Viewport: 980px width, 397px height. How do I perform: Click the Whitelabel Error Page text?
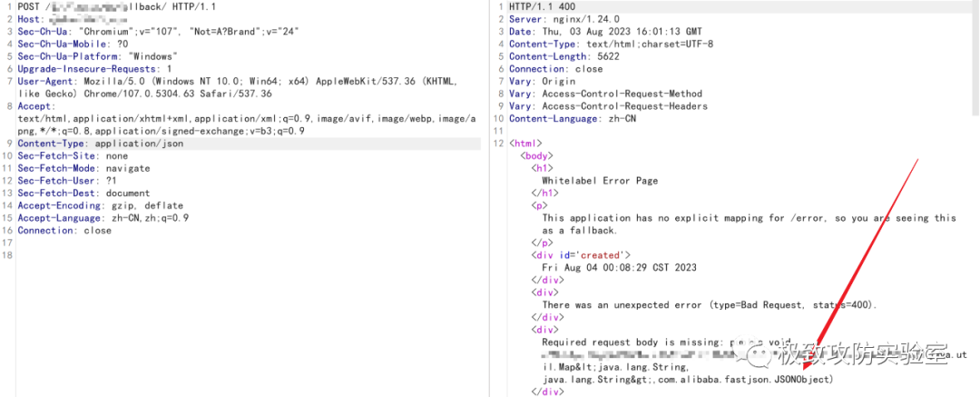pyautogui.click(x=600, y=181)
